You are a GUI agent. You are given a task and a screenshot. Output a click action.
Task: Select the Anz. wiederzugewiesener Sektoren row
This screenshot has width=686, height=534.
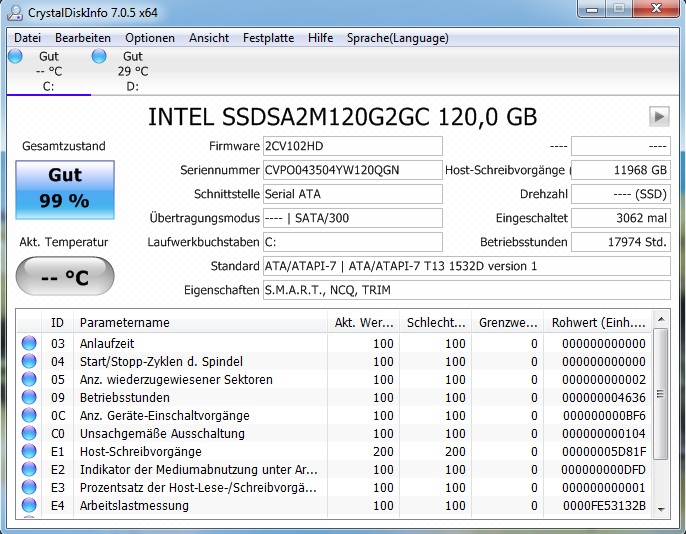pos(176,380)
